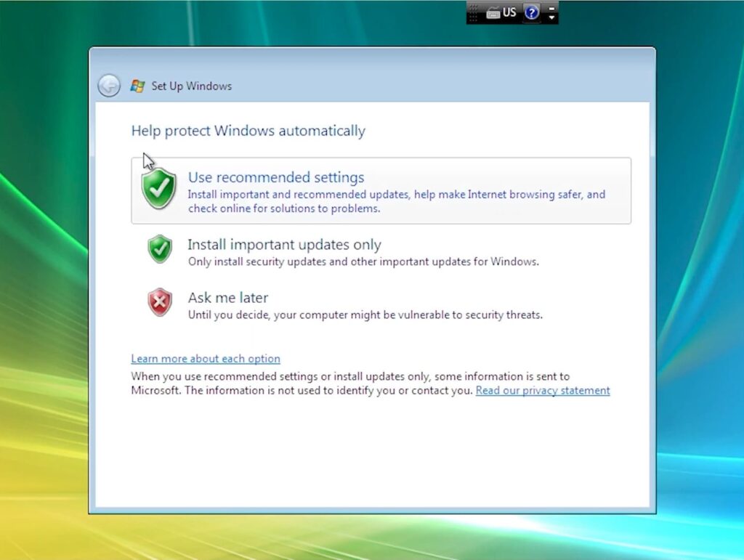
Task: Open the language bar options down arrow
Action: [x=551, y=17]
